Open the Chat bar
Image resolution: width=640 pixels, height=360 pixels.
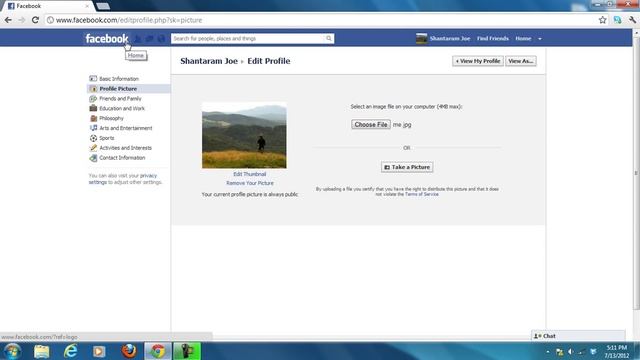[x=578, y=336]
